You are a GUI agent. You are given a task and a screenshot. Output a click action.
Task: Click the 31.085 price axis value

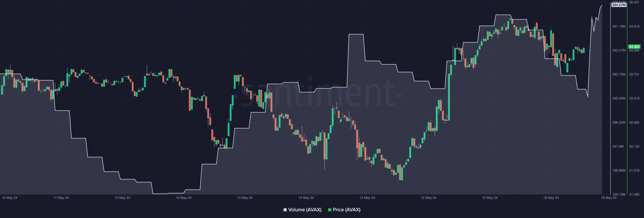[x=634, y=194]
